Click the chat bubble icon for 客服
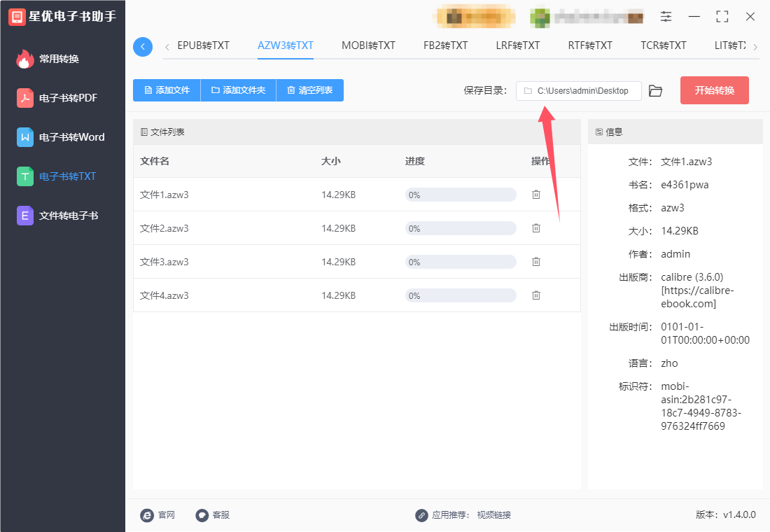The height and width of the screenshot is (532, 770). pyautogui.click(x=202, y=514)
